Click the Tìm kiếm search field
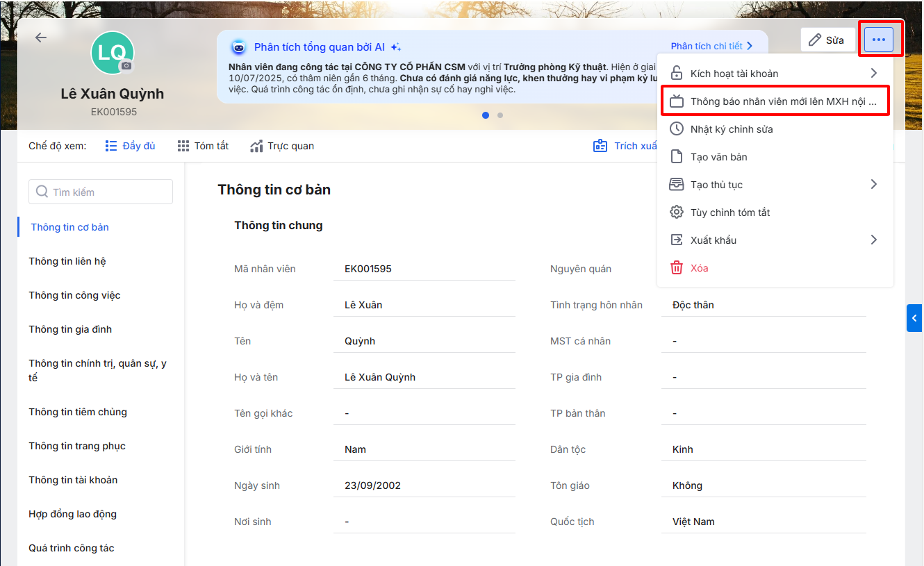 [101, 192]
